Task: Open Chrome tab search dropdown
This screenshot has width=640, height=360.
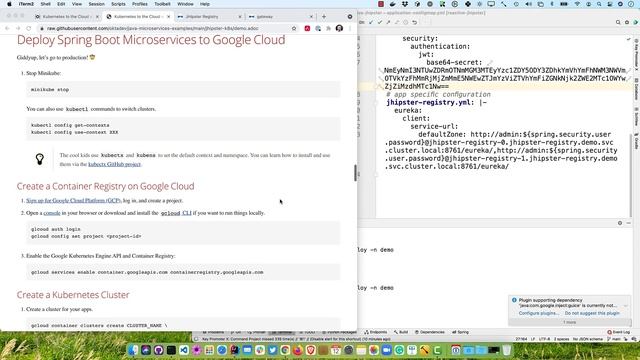Action: 350,17
